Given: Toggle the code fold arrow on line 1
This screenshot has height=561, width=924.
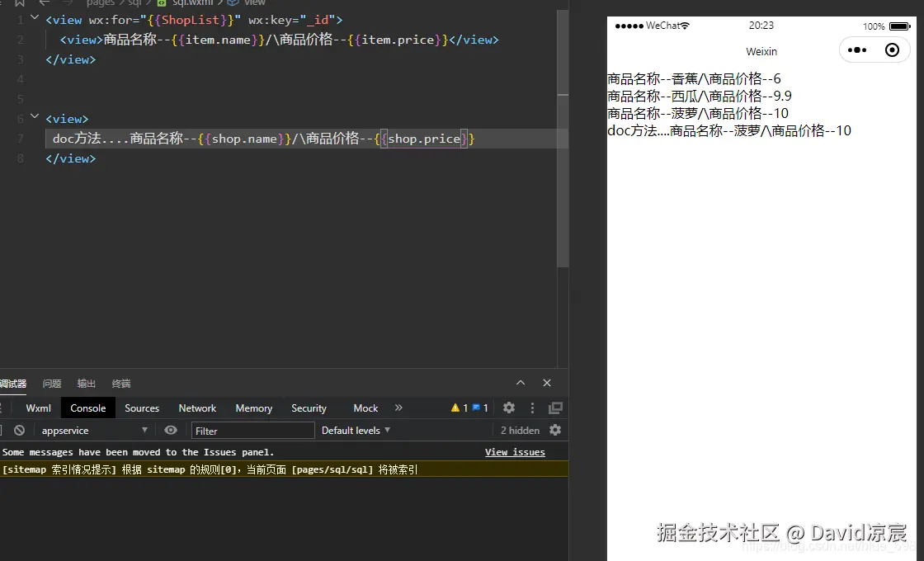Looking at the screenshot, I should [34, 16].
